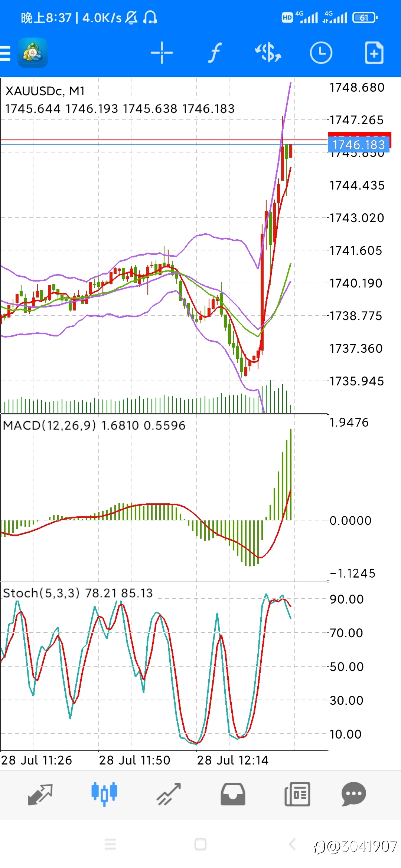Tap the MACD -1.1245 scale value
Viewport: 401px width, 868px height.
point(352,573)
